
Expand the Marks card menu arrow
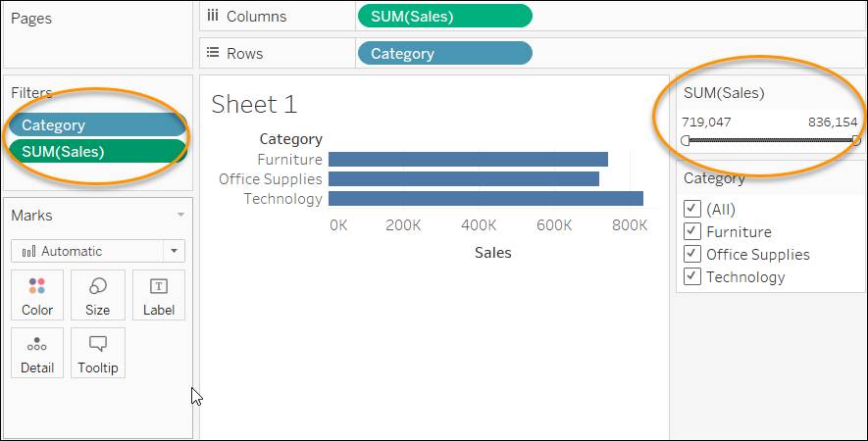(180, 215)
